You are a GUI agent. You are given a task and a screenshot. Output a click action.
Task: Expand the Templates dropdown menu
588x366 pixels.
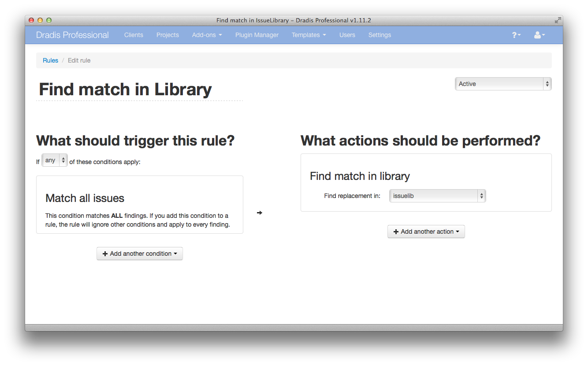pos(308,35)
